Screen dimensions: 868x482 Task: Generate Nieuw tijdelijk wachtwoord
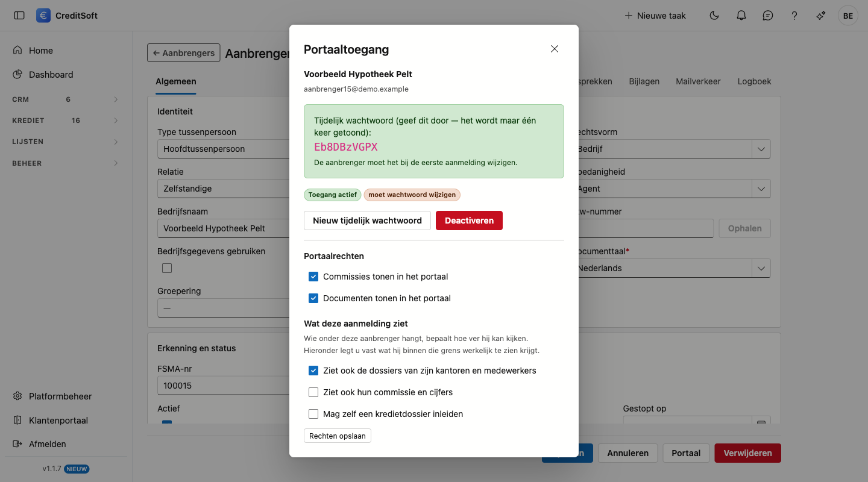[367, 221]
